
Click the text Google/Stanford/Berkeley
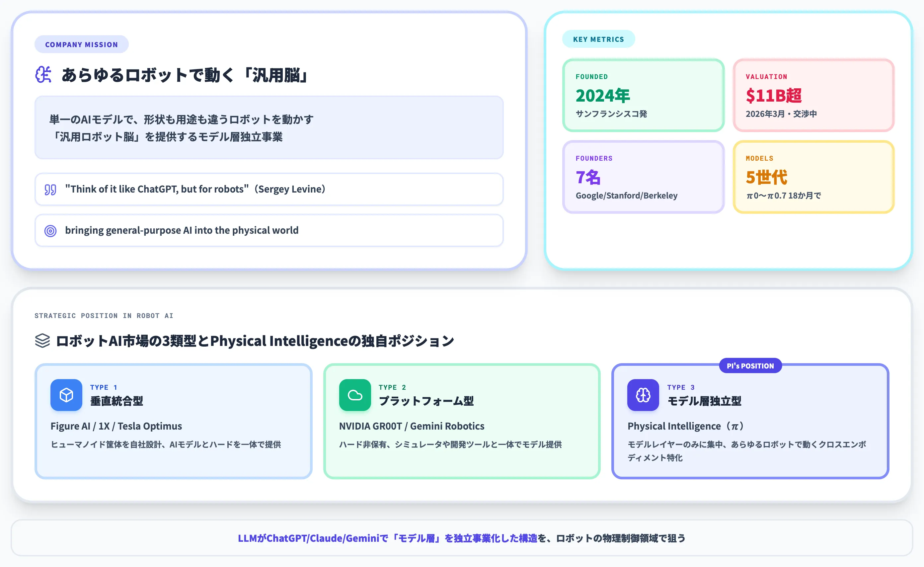tap(626, 196)
